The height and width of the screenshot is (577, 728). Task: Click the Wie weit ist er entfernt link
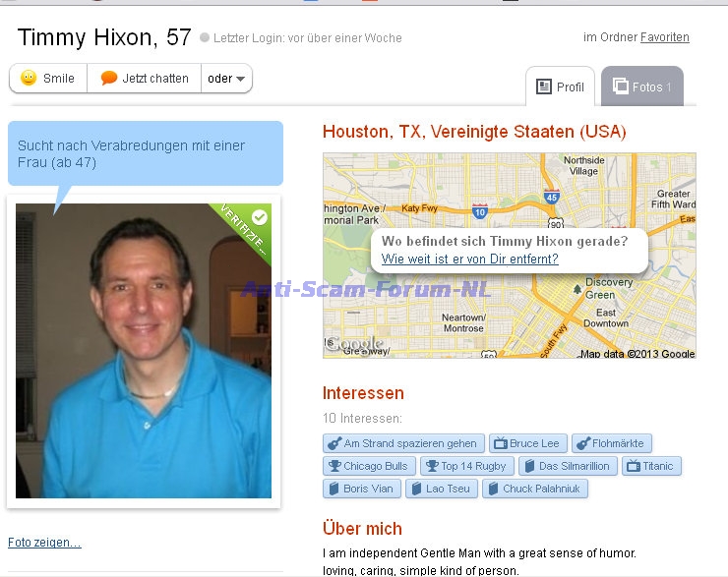469,259
